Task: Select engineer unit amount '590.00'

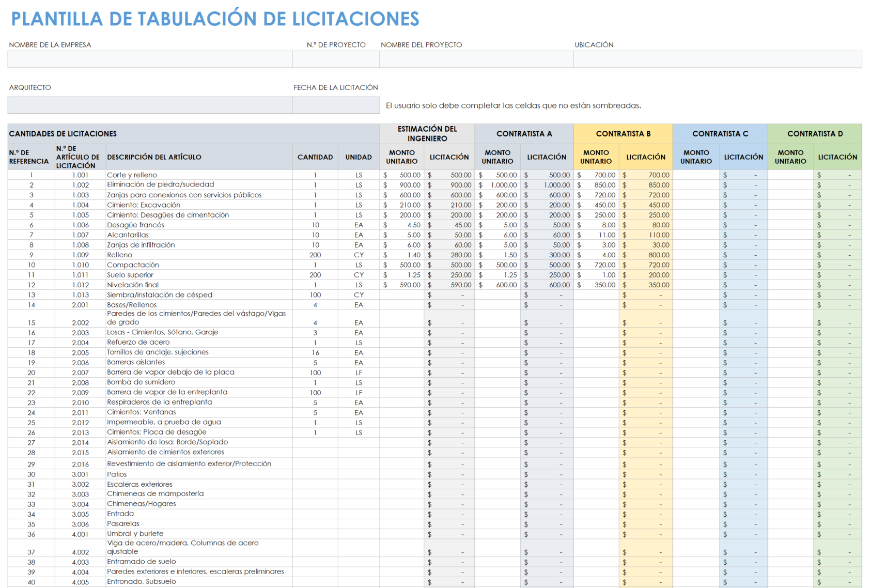Action: (x=402, y=285)
